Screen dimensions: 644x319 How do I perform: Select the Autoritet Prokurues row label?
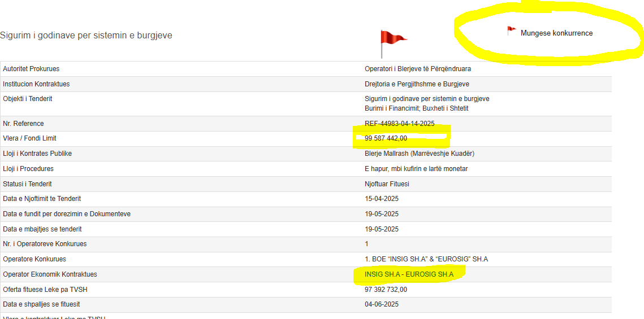point(31,69)
